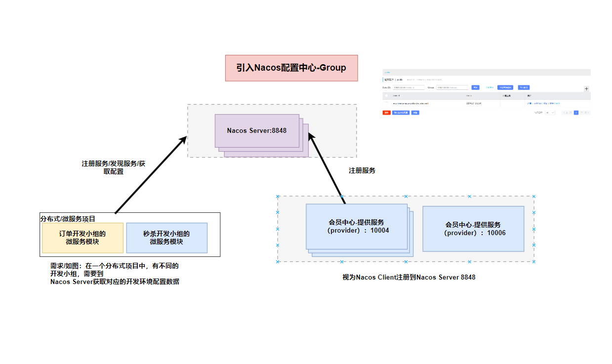Click the 注册服务 arrow label
Image resolution: width=612 pixels, height=364 pixels.
(x=362, y=170)
